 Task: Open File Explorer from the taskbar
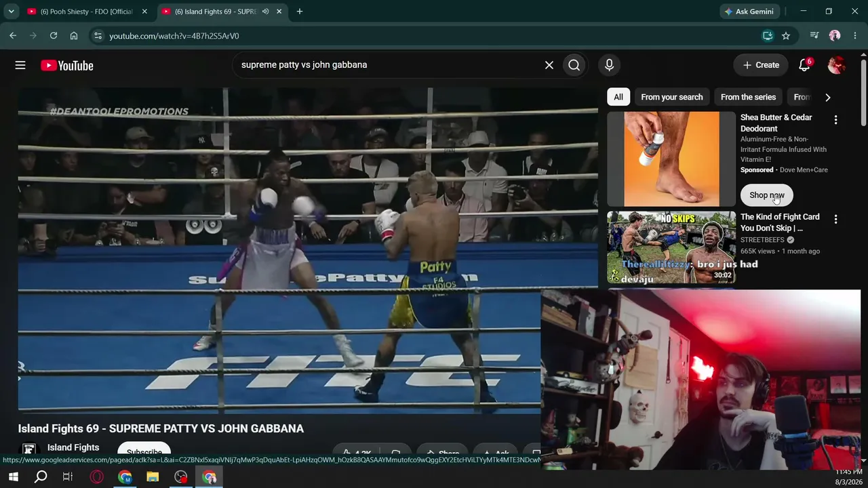coord(153,477)
